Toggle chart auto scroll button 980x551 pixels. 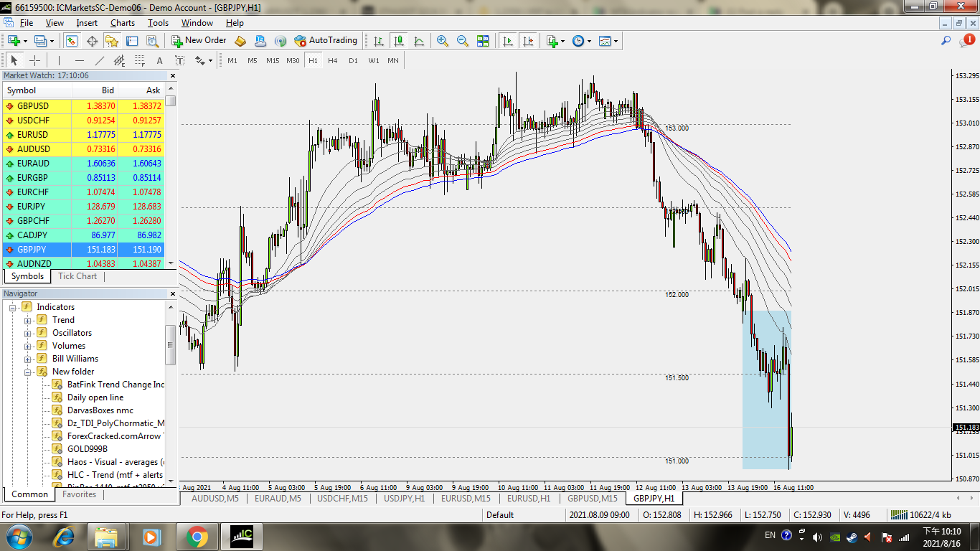(509, 41)
